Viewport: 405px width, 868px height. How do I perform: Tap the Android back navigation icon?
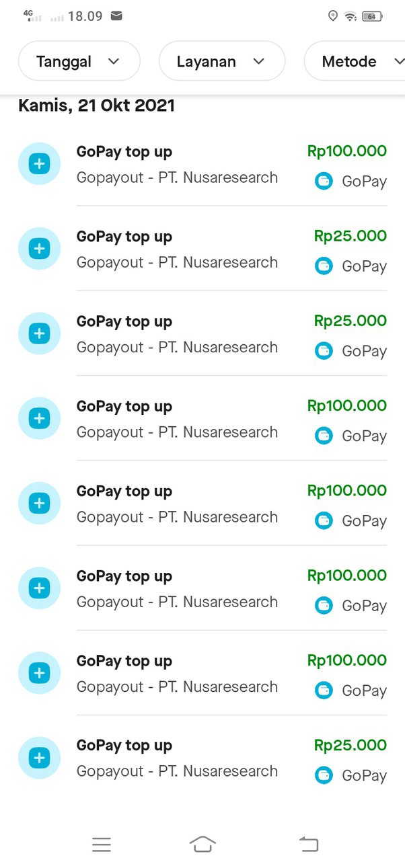308,844
